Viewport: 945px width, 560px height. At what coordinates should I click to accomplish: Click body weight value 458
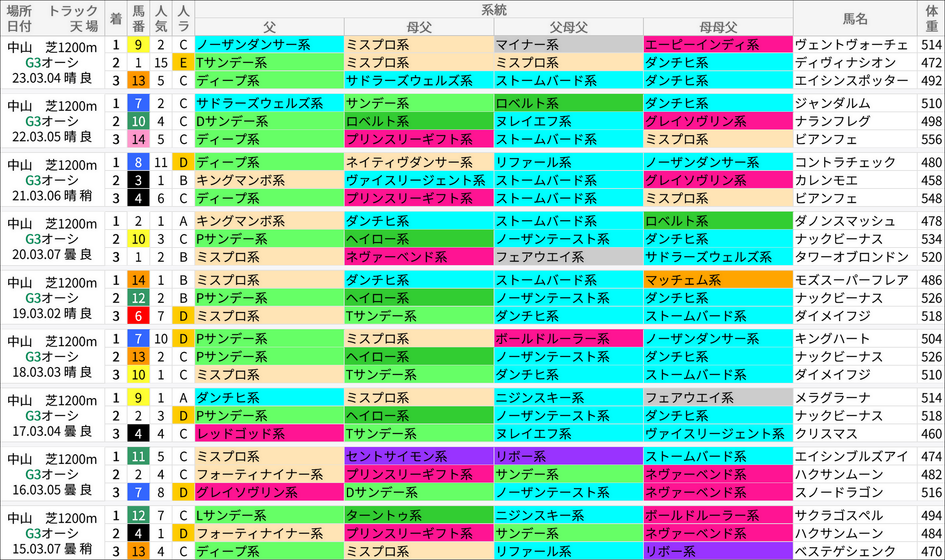click(931, 181)
